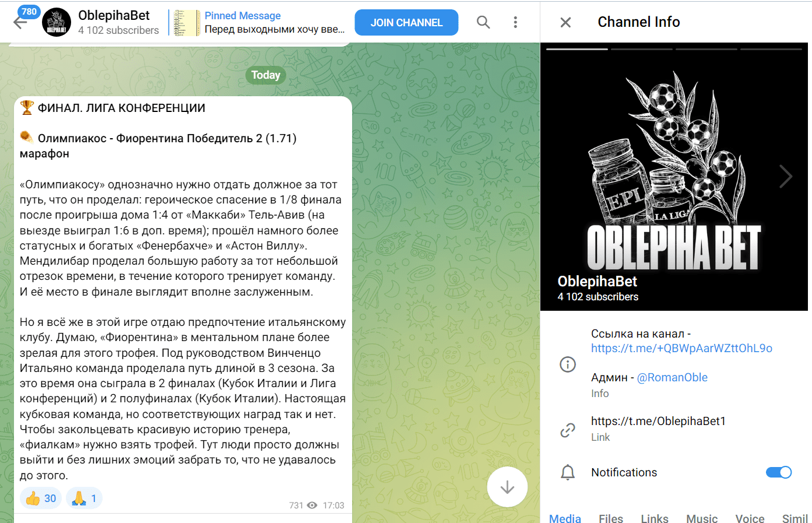Screen dimensions: 812x523
Task: Click the second photo indicator segment
Action: (x=641, y=49)
